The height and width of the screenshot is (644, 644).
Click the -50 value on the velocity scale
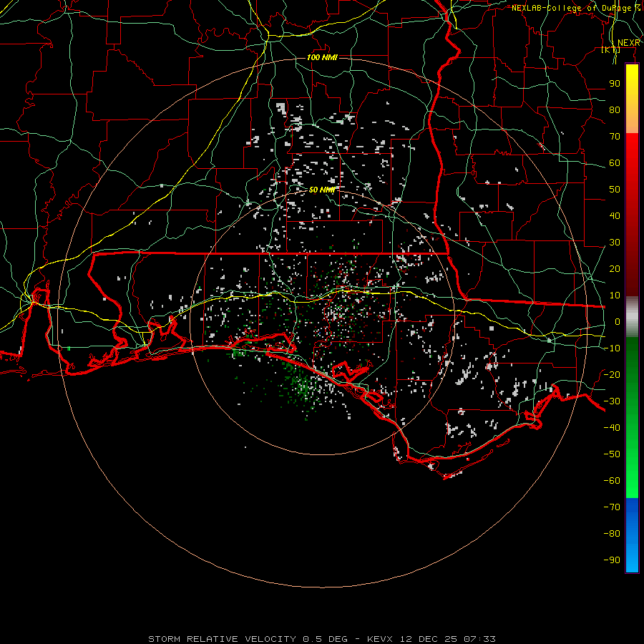(x=612, y=454)
